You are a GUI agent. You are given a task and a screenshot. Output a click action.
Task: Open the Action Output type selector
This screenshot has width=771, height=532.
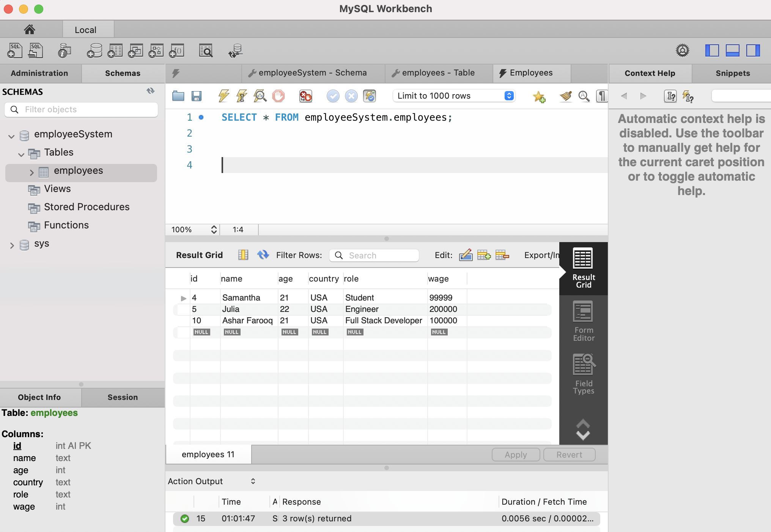[253, 481]
